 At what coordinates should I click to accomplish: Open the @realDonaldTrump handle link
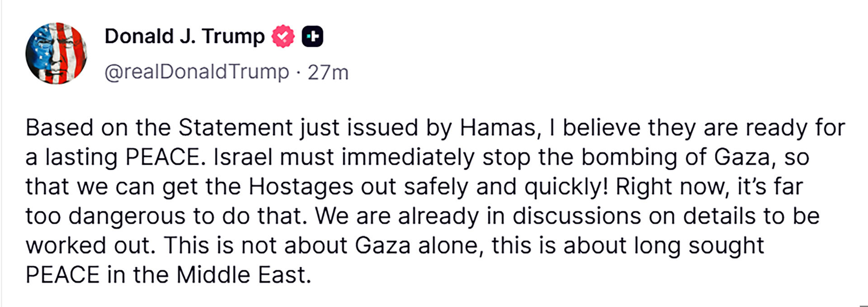[197, 72]
